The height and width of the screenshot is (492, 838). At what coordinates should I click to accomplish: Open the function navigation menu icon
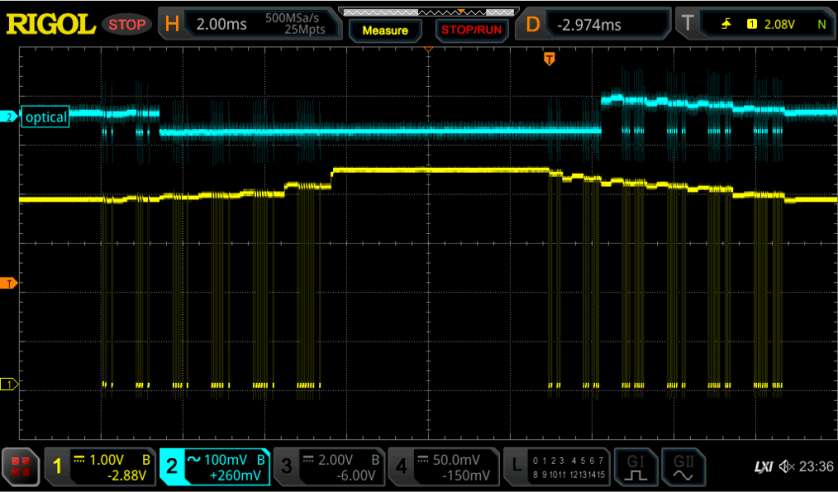coord(19,466)
